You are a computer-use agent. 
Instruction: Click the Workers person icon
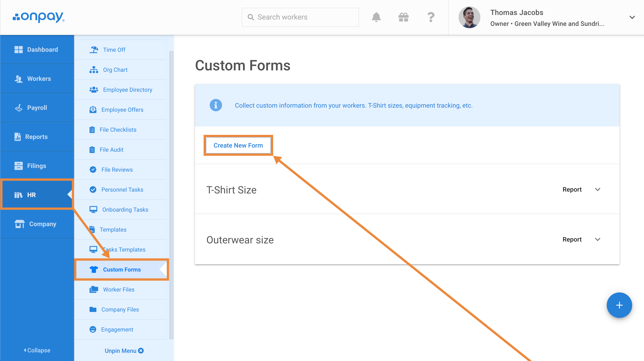pos(18,79)
